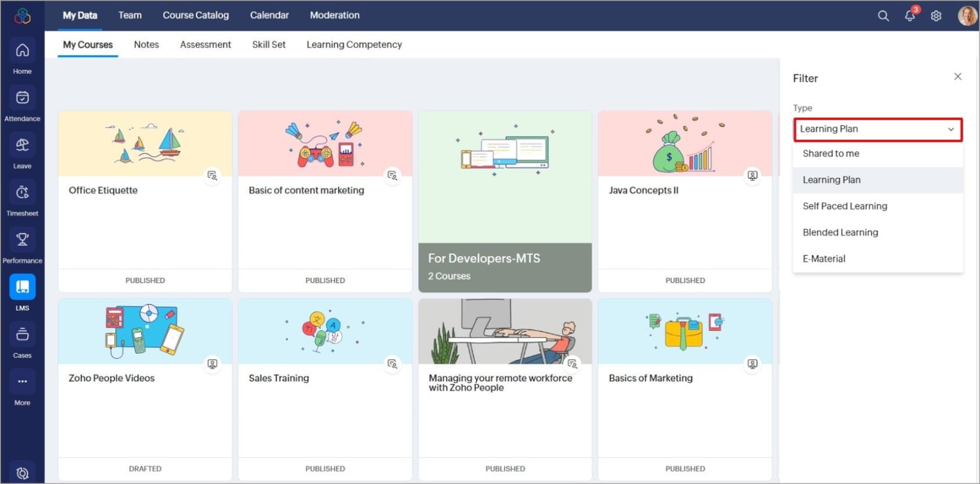Viewport: 980px width, 484px height.
Task: Click the Zoho People logo icon
Action: (x=23, y=16)
